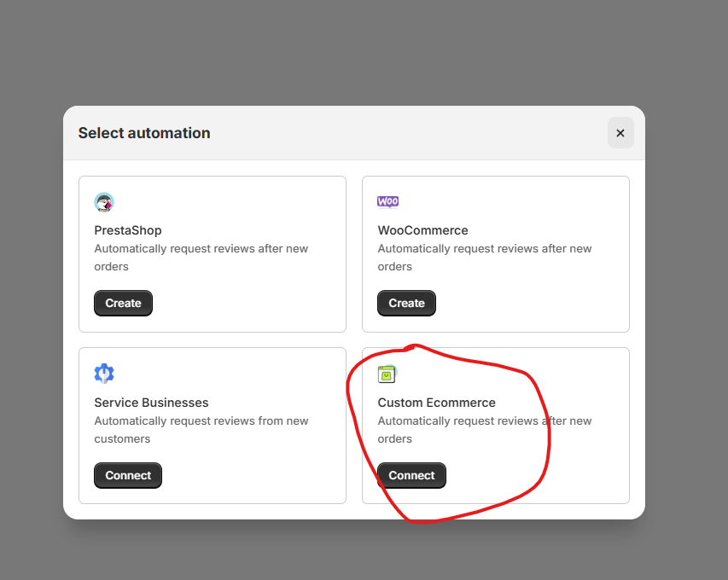This screenshot has height=580, width=728.
Task: Close the Select automation dialog
Action: click(620, 133)
